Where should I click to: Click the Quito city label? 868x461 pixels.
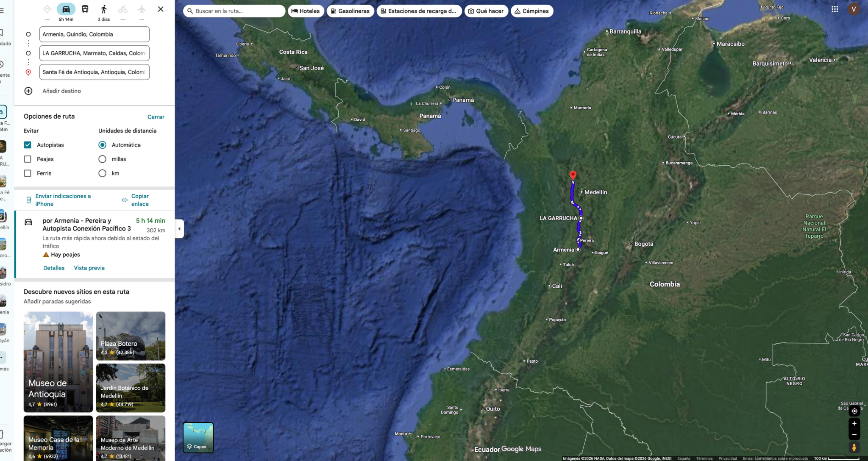click(492, 409)
